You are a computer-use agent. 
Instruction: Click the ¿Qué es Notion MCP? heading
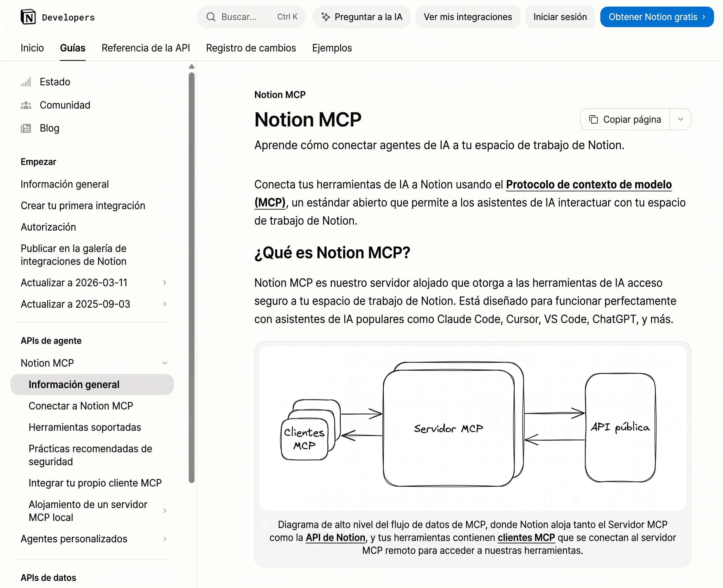click(x=332, y=253)
